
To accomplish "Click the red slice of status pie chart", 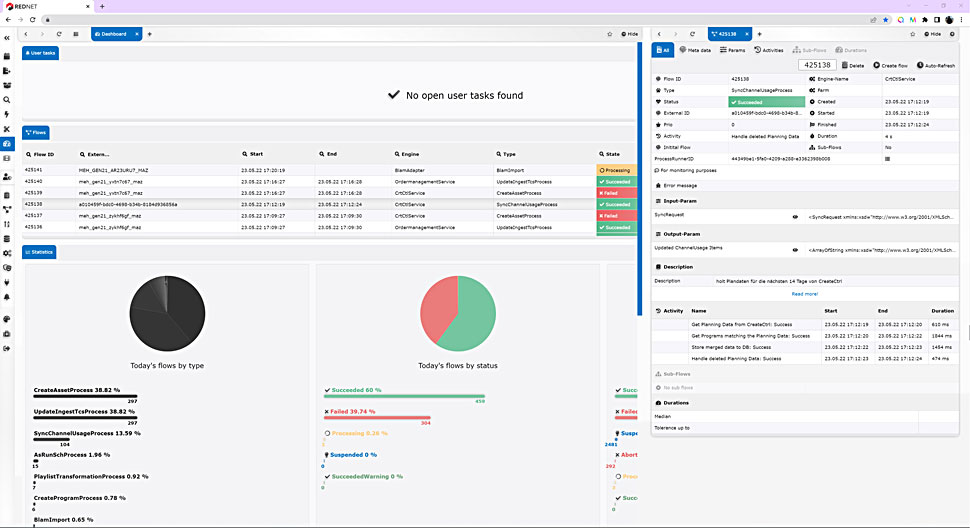I will pos(437,309).
